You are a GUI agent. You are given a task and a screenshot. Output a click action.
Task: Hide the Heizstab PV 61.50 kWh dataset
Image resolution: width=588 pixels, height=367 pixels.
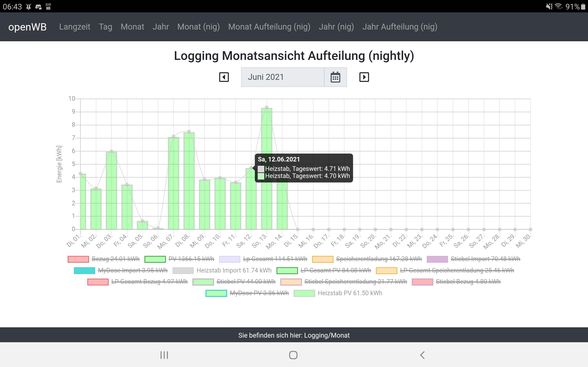pos(350,293)
